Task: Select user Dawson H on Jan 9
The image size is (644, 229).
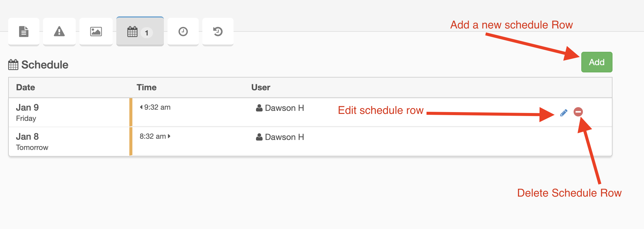Action: 280,108
